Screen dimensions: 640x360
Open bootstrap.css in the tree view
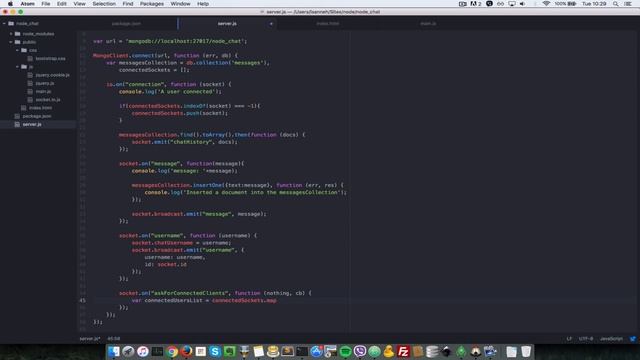coord(50,58)
